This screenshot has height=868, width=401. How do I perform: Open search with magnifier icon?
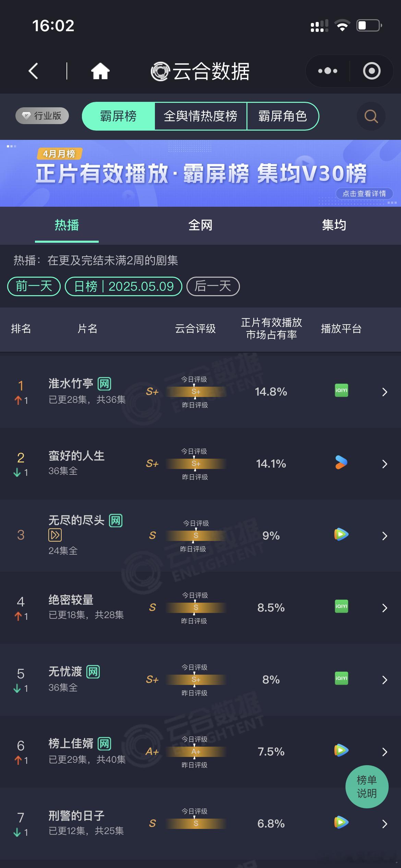point(371,116)
